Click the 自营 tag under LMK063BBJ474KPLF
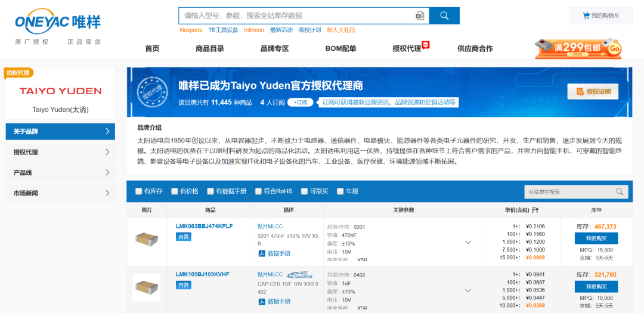 tap(183, 237)
